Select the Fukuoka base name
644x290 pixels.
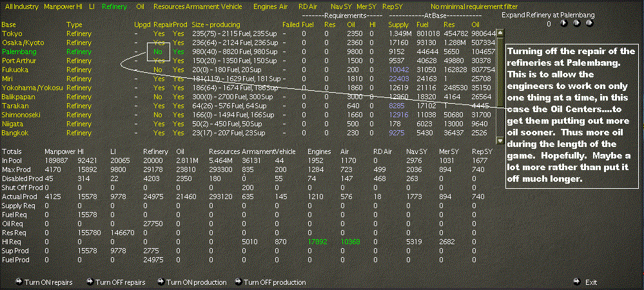pos(15,70)
